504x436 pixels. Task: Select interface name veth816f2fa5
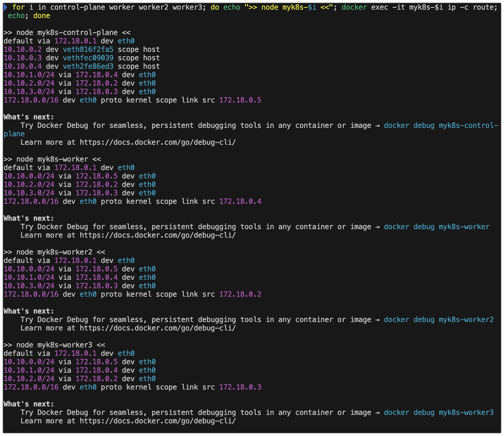click(x=88, y=49)
